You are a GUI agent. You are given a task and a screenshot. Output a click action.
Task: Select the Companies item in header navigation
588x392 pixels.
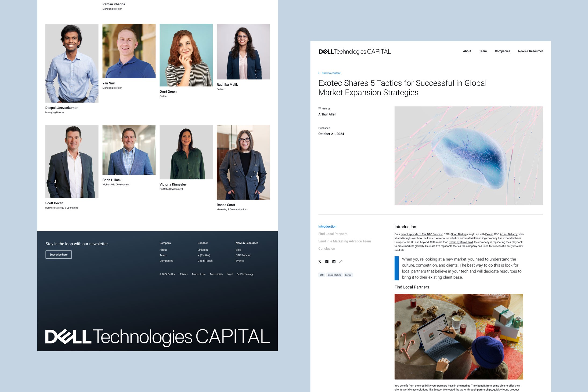[502, 51]
